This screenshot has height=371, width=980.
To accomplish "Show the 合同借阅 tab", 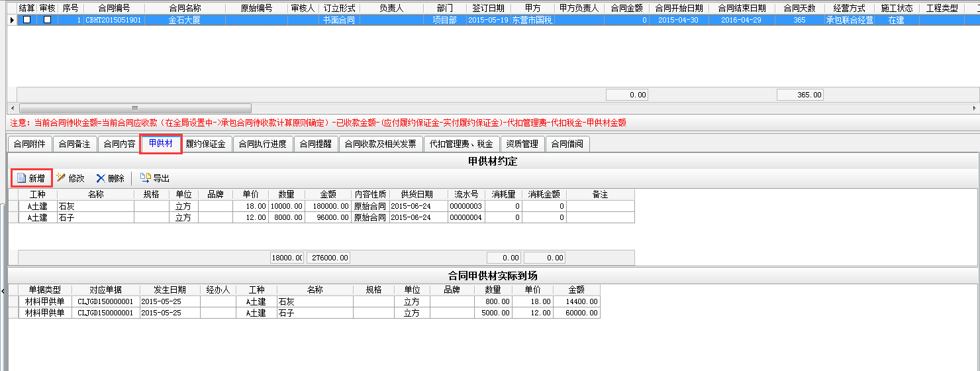I will point(569,144).
